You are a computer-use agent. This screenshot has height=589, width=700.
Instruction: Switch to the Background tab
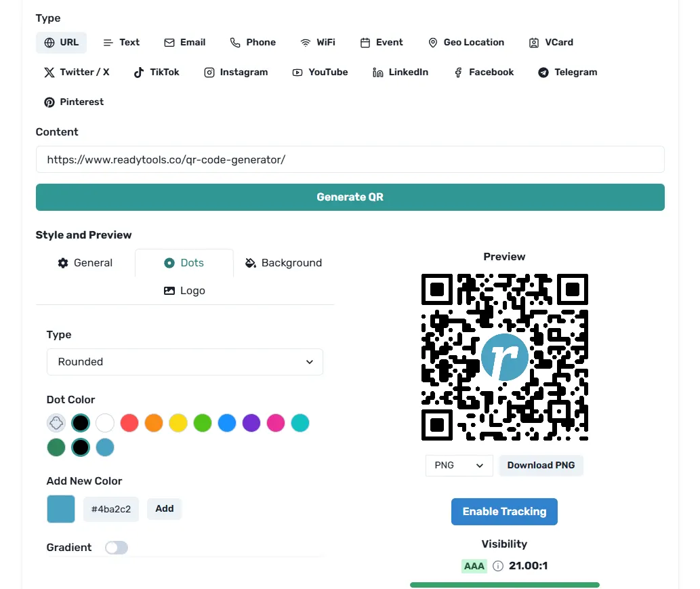[x=283, y=262]
